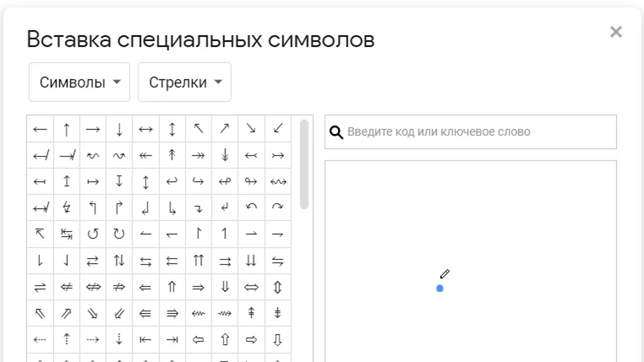Insert the plain rightwards arrow symbol
The width and height of the screenshot is (644, 362).
(93, 129)
